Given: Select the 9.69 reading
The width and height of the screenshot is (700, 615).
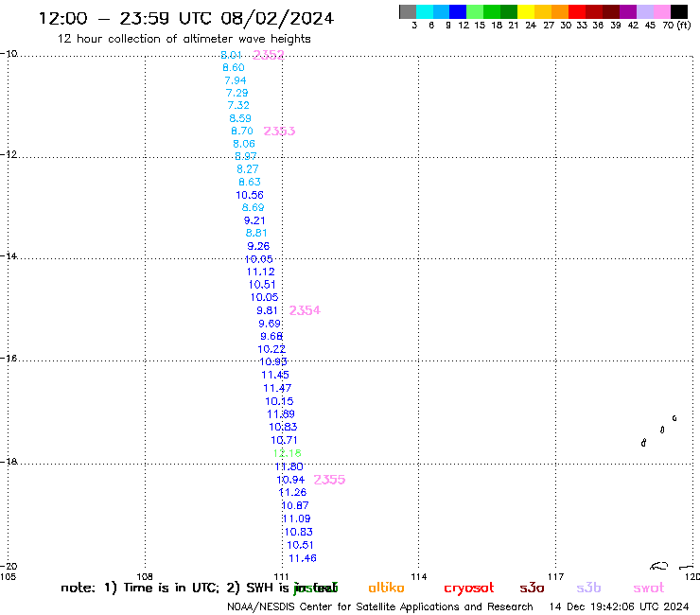Looking at the screenshot, I should click(270, 324).
